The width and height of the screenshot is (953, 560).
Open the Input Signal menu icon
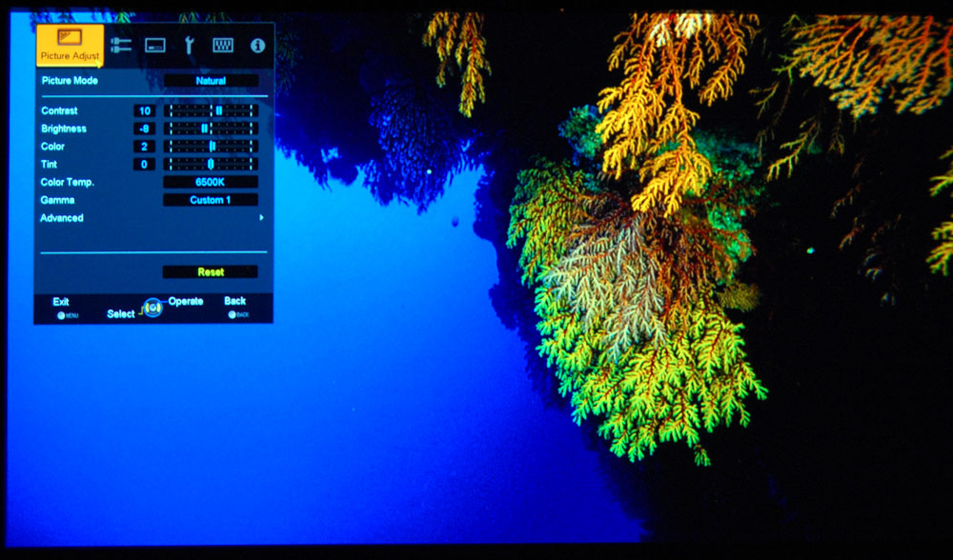121,45
